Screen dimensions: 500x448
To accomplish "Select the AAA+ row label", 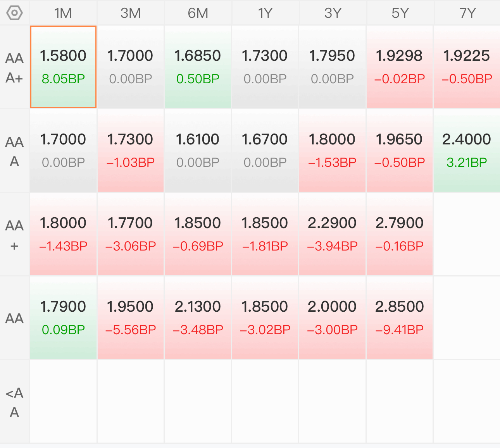I will pyautogui.click(x=14, y=68).
